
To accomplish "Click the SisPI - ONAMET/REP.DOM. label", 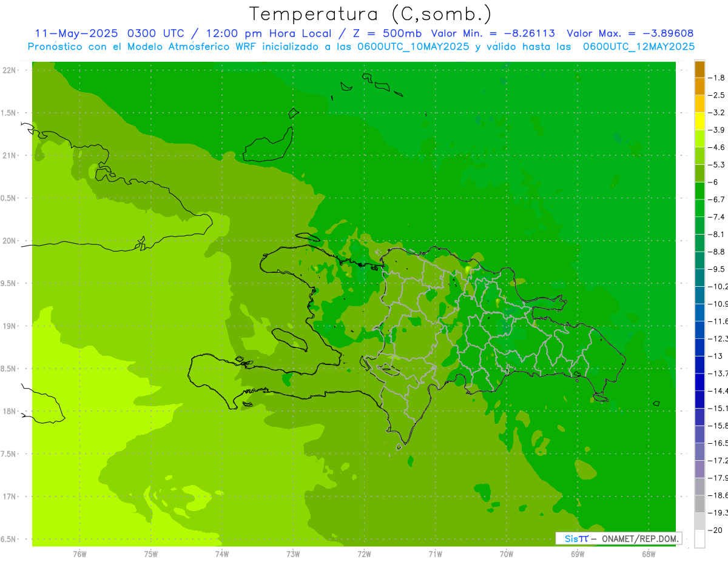I will click(619, 538).
